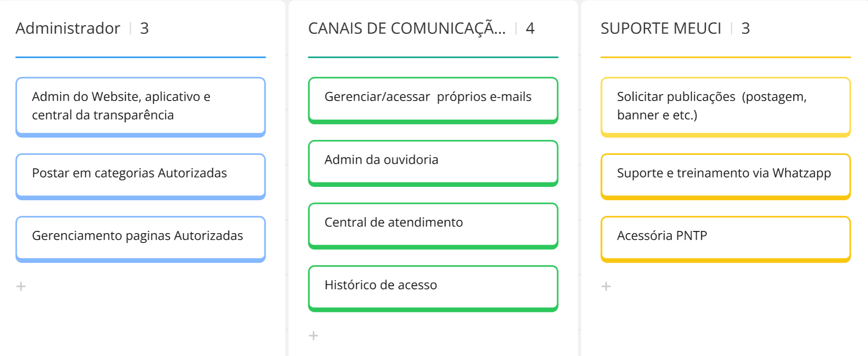
Task: Select Postar em categorias Autorizadas card
Action: click(141, 174)
